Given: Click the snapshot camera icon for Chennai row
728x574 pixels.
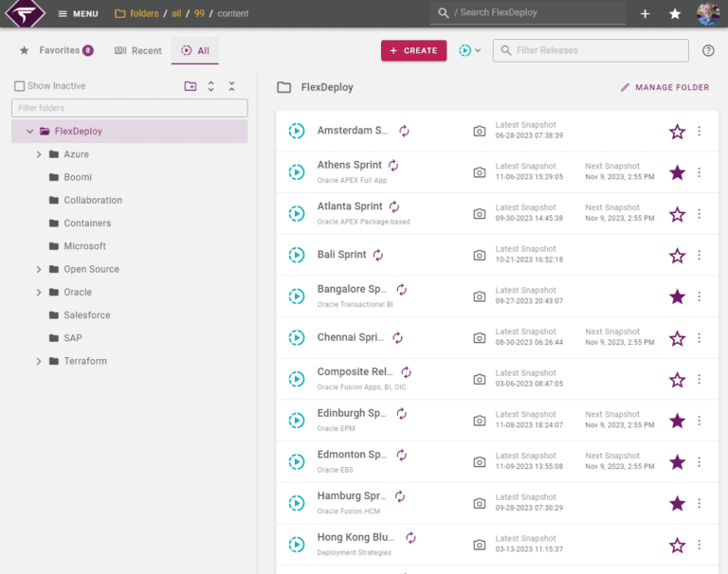Looking at the screenshot, I should coord(480,338).
